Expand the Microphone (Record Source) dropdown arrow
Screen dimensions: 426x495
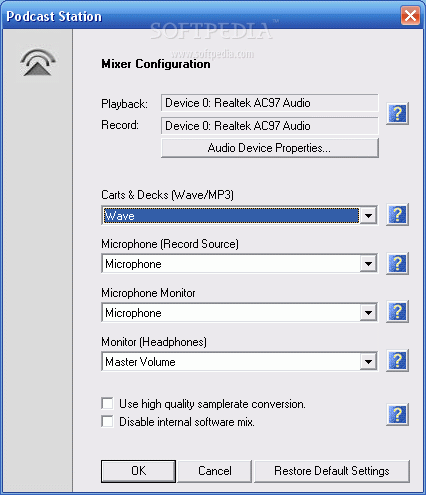[x=368, y=264]
